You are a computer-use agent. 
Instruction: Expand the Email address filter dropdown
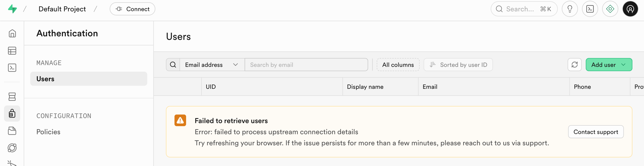click(212, 65)
